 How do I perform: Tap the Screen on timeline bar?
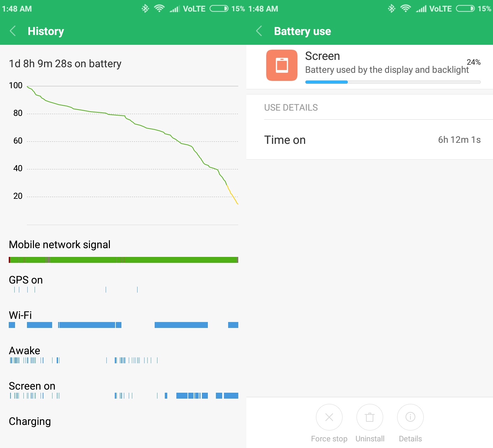click(x=124, y=396)
